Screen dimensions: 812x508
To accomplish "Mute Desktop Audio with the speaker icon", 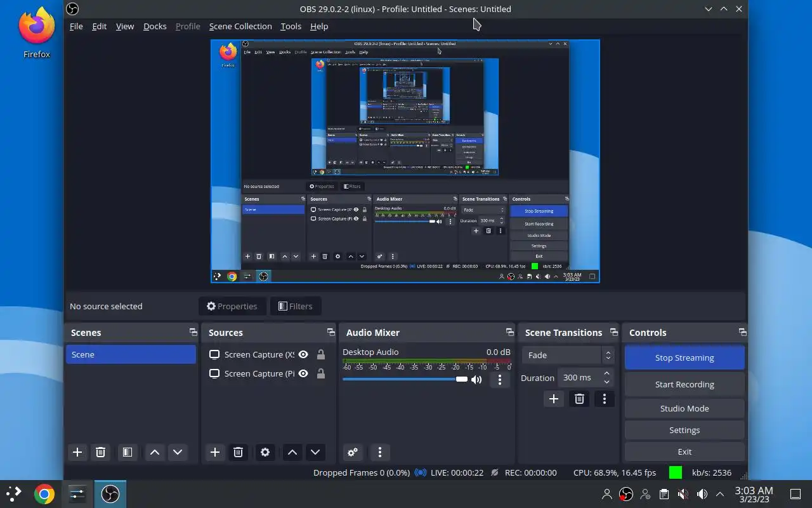I will coord(476,380).
